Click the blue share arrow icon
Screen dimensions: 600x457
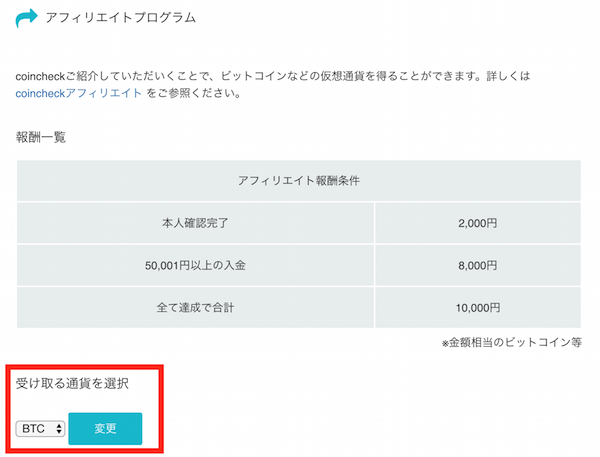[x=26, y=18]
